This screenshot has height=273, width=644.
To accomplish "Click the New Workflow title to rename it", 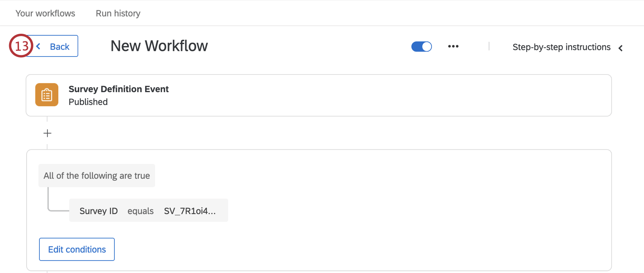I will pyautogui.click(x=159, y=45).
